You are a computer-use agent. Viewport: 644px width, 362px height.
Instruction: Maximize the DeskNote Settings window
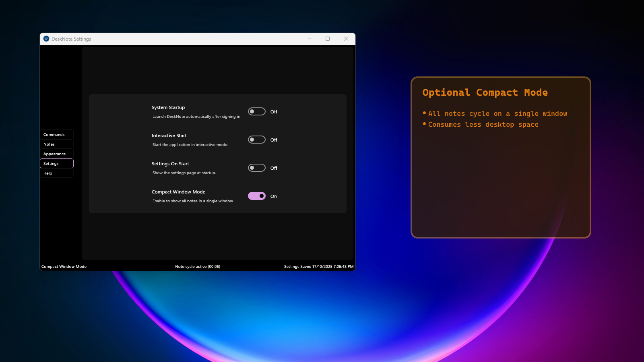click(x=327, y=39)
